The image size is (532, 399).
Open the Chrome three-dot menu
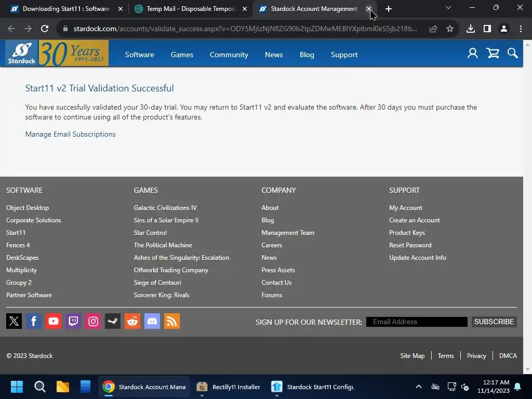[521, 29]
